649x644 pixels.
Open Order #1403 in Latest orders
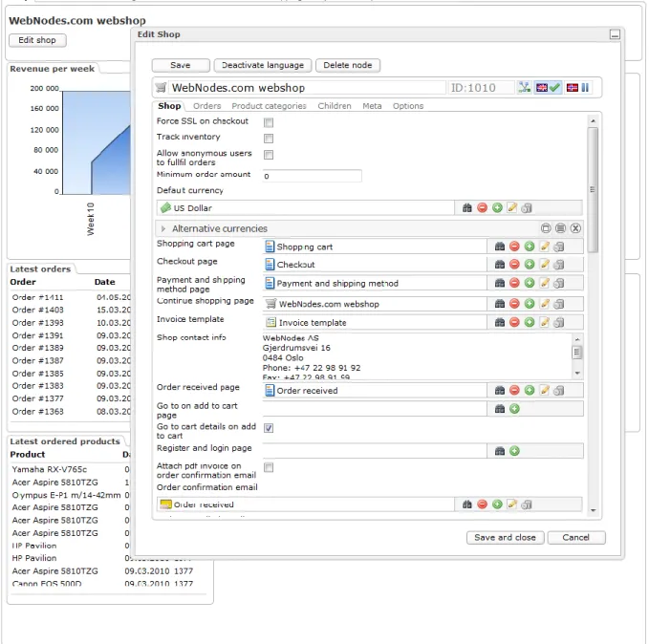pos(38,310)
